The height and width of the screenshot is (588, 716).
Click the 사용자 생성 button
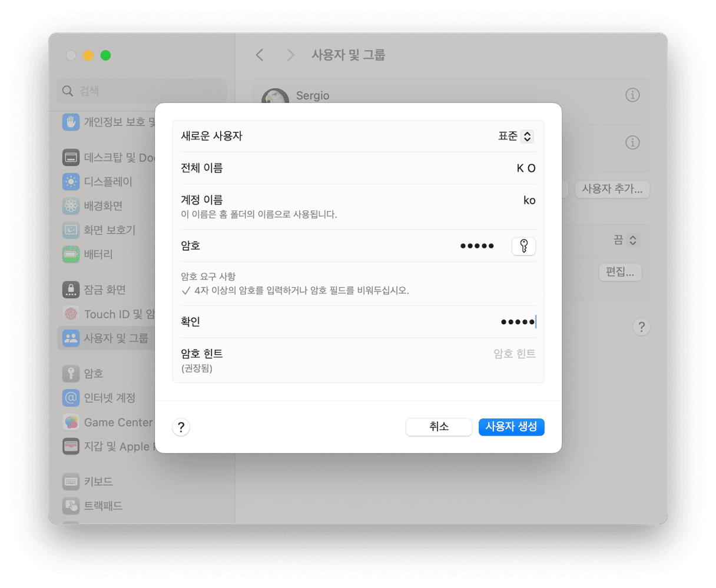(x=511, y=427)
